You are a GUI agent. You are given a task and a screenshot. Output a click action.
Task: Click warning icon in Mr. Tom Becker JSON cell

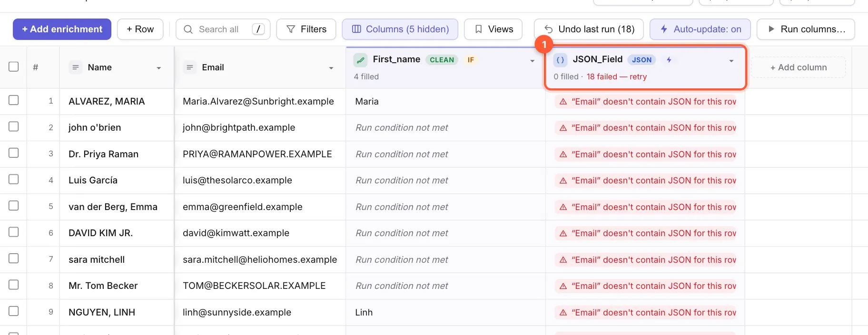tap(563, 286)
